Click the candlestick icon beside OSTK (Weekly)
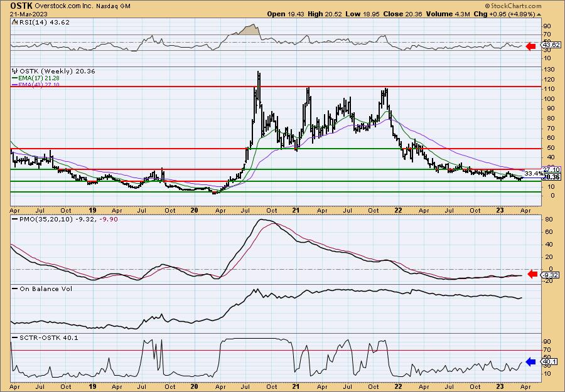Screen dimensions: 565x392 (14, 72)
